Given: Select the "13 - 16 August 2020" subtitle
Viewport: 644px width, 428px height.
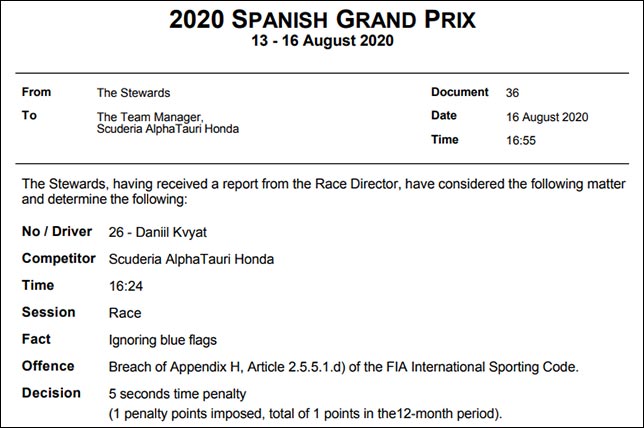Looking at the screenshot, I should click(322, 41).
